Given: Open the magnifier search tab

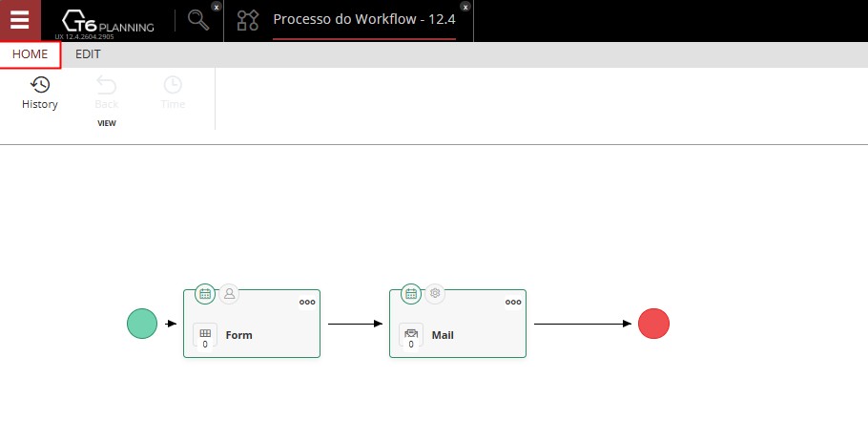Looking at the screenshot, I should pos(198,20).
